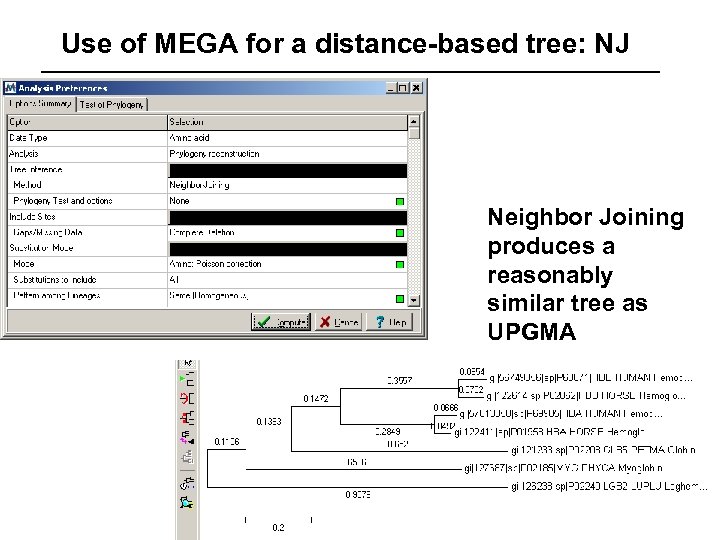Click the swap subtree icon with red squares
The height and width of the screenshot is (540, 720).
187,418
